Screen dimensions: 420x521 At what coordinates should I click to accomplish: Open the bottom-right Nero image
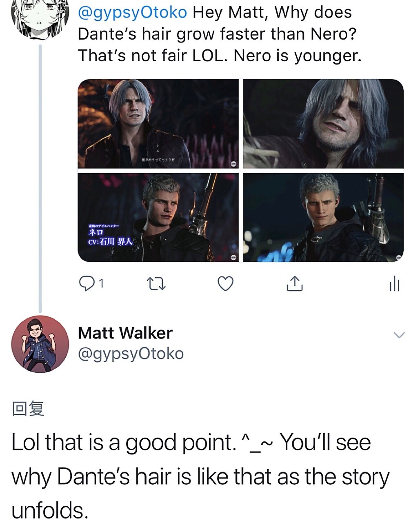(x=323, y=217)
